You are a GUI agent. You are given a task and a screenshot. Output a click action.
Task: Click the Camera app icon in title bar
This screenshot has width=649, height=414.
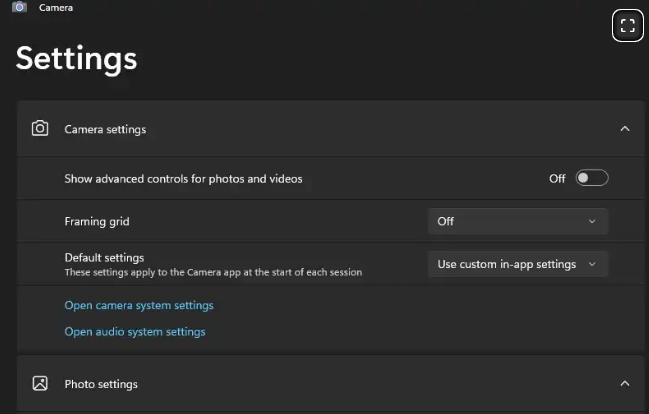point(19,7)
